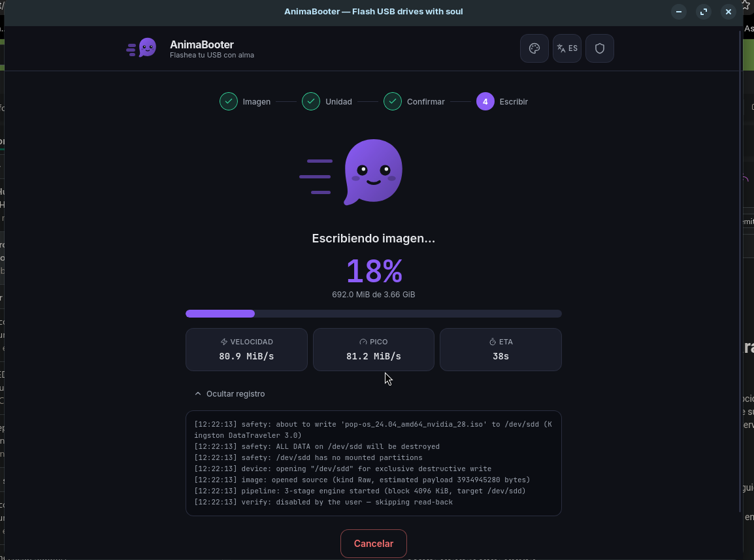Open the theme palette button
This screenshot has height=560, width=754.
click(x=534, y=48)
